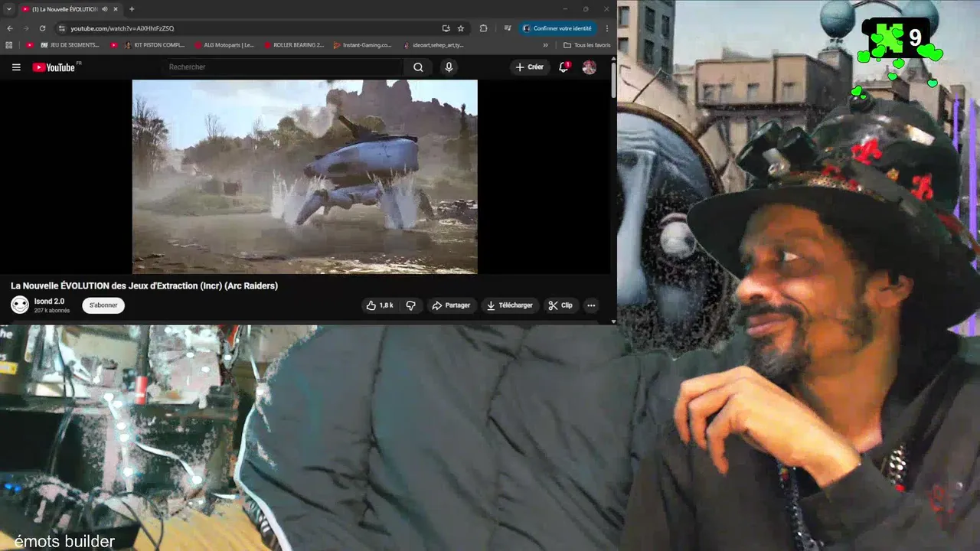This screenshot has height=551, width=980.
Task: Reload the page with the refresh icon
Action: point(42,28)
